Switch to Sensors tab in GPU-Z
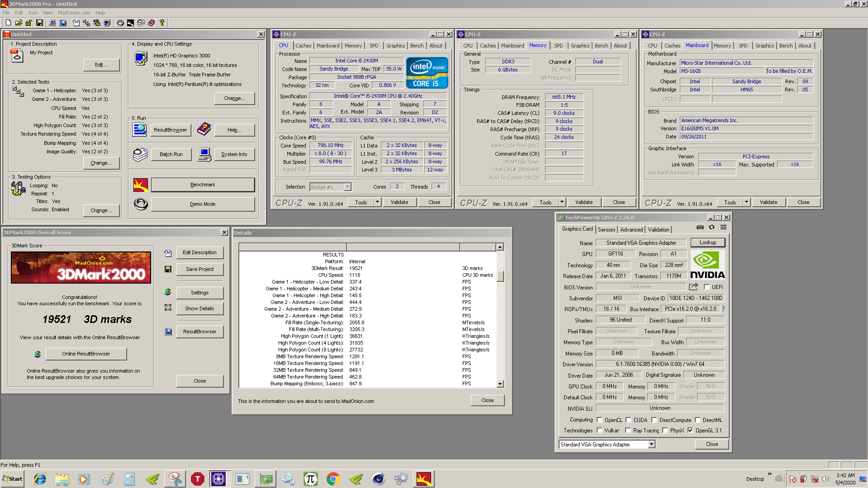 [x=606, y=230]
